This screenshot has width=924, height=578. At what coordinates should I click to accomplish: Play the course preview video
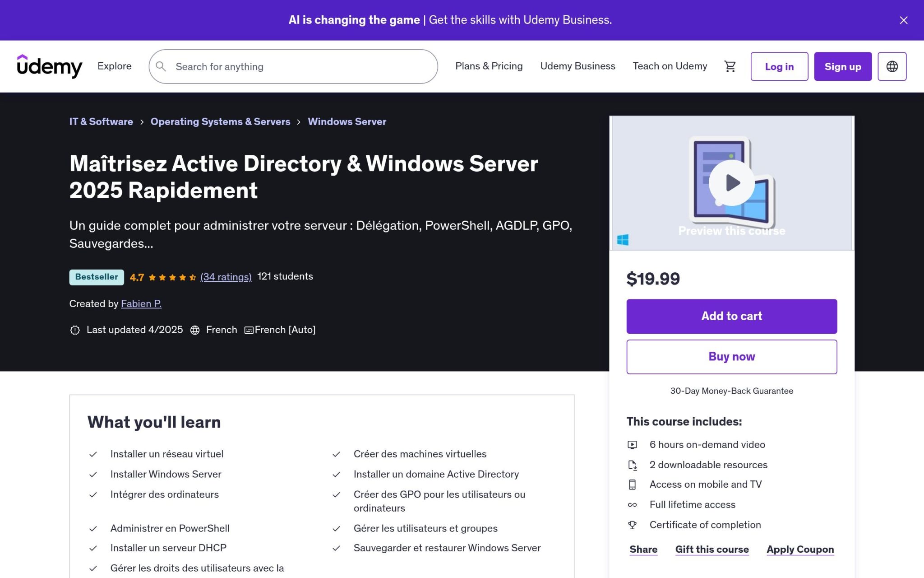pyautogui.click(x=731, y=183)
